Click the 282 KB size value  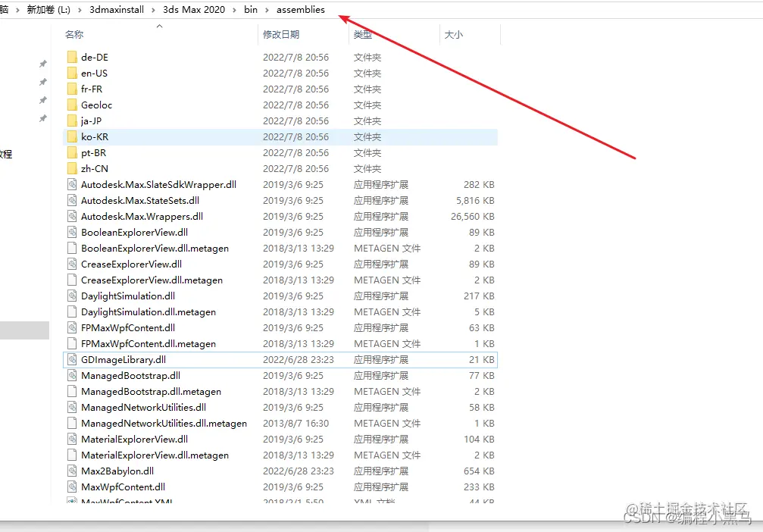[479, 184]
